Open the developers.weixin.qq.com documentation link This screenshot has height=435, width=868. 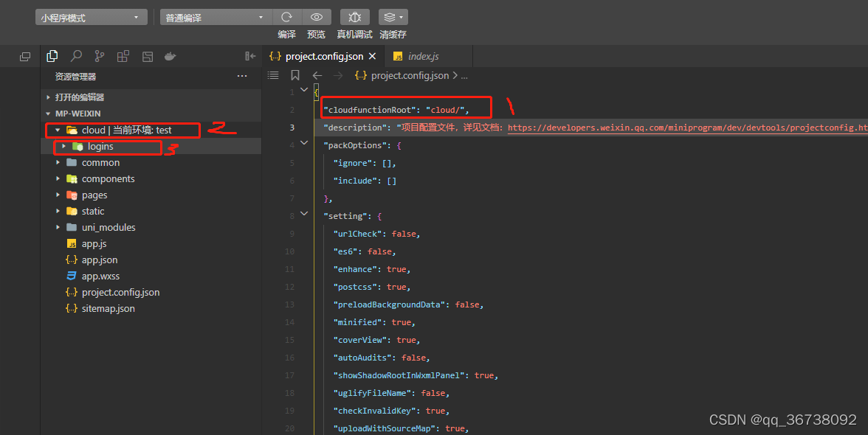pyautogui.click(x=688, y=128)
